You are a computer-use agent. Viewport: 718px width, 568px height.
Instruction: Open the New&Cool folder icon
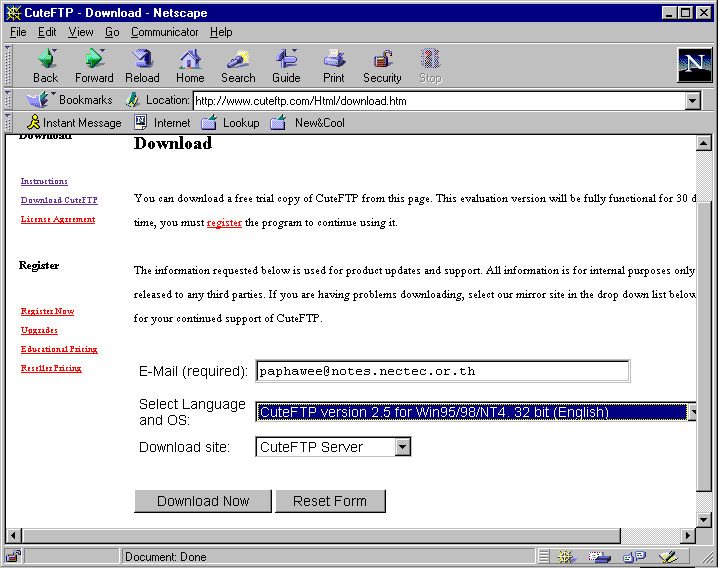point(278,122)
